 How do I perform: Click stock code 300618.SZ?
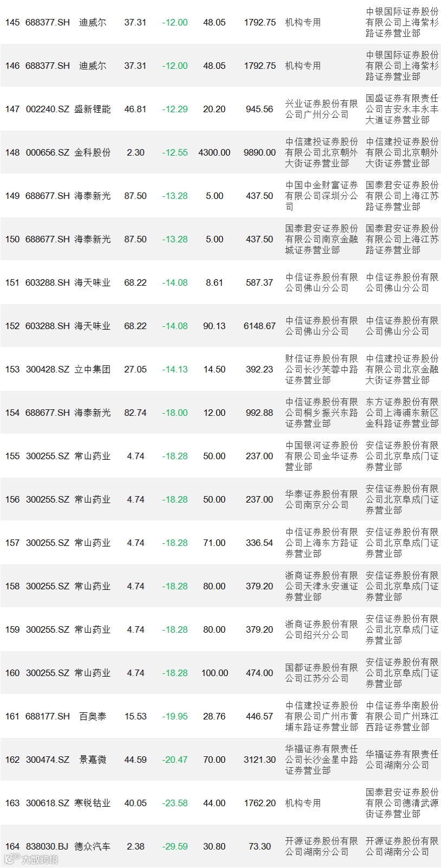tap(48, 803)
